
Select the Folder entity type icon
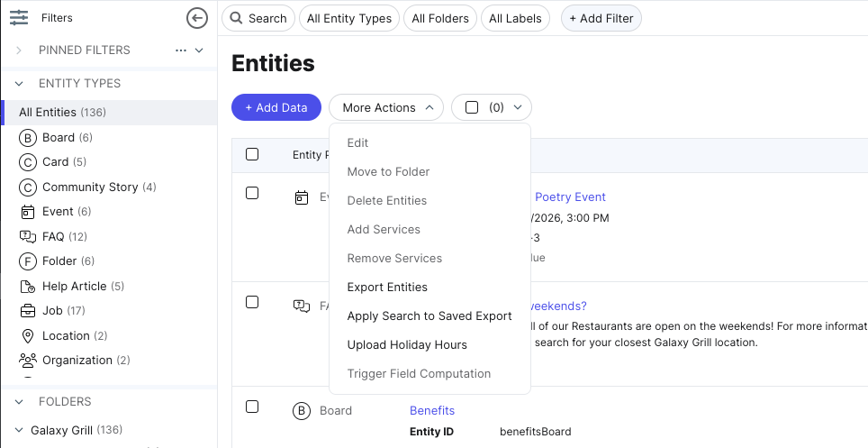(28, 261)
